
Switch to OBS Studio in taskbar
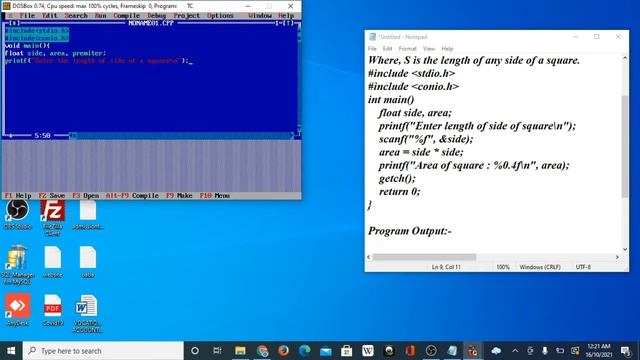[x=431, y=351]
